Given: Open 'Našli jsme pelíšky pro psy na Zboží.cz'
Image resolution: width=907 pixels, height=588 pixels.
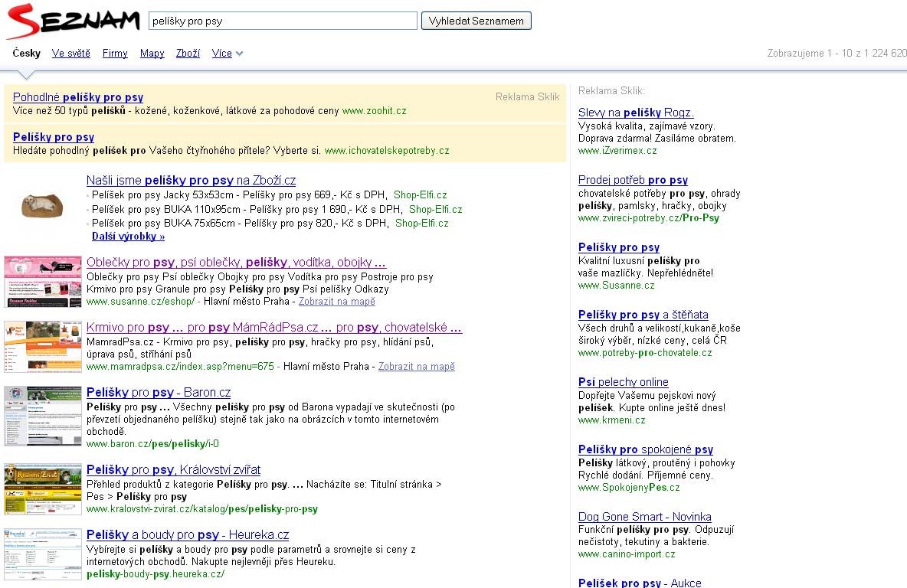Looking at the screenshot, I should [x=191, y=181].
